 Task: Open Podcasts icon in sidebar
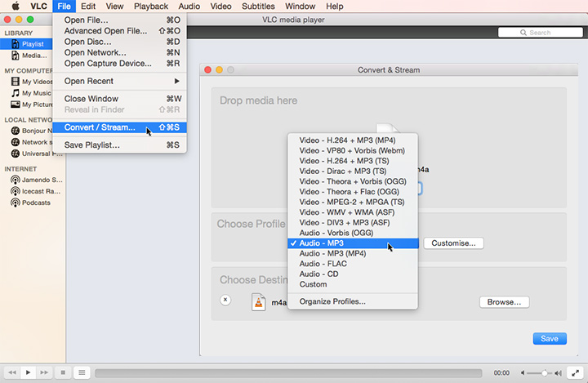pos(15,203)
